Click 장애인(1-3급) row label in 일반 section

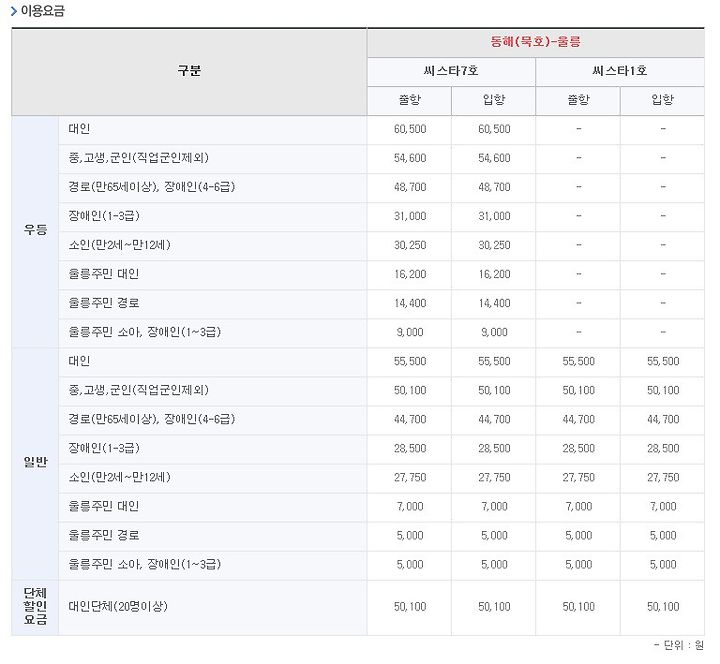pyautogui.click(x=104, y=448)
